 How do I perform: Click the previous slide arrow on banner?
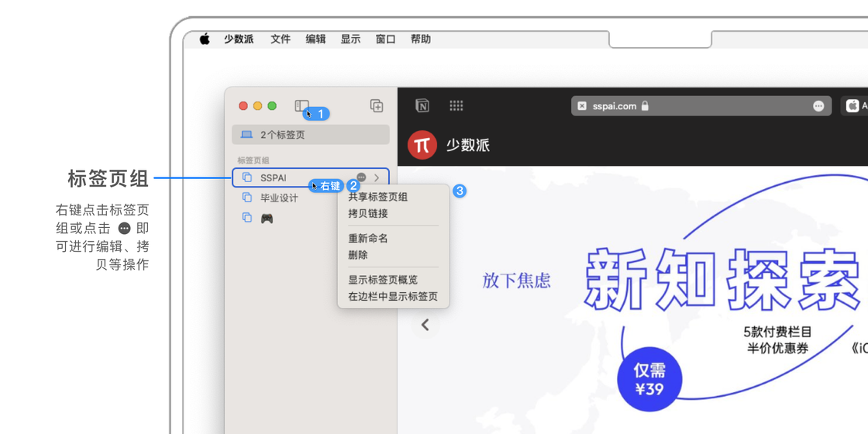(425, 325)
